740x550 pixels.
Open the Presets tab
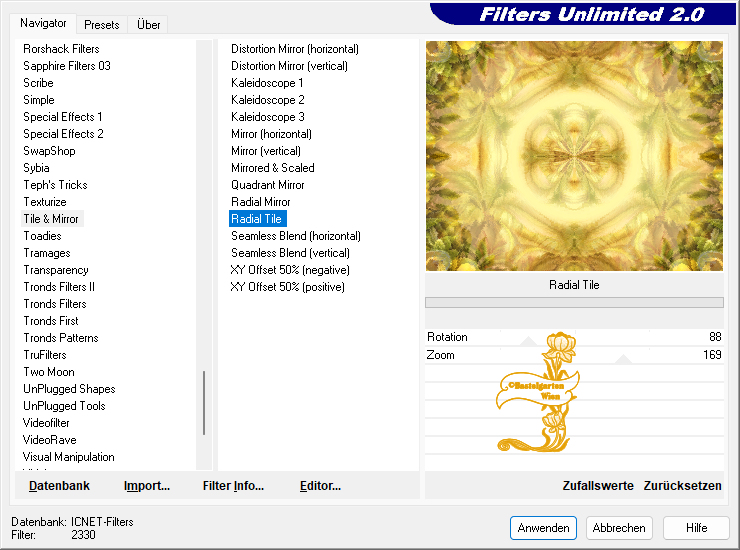[101, 25]
